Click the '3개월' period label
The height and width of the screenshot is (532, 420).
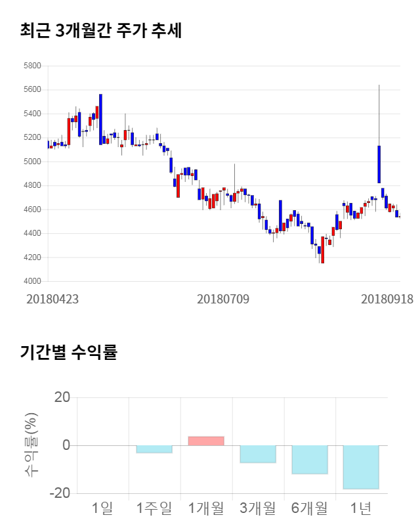258,508
